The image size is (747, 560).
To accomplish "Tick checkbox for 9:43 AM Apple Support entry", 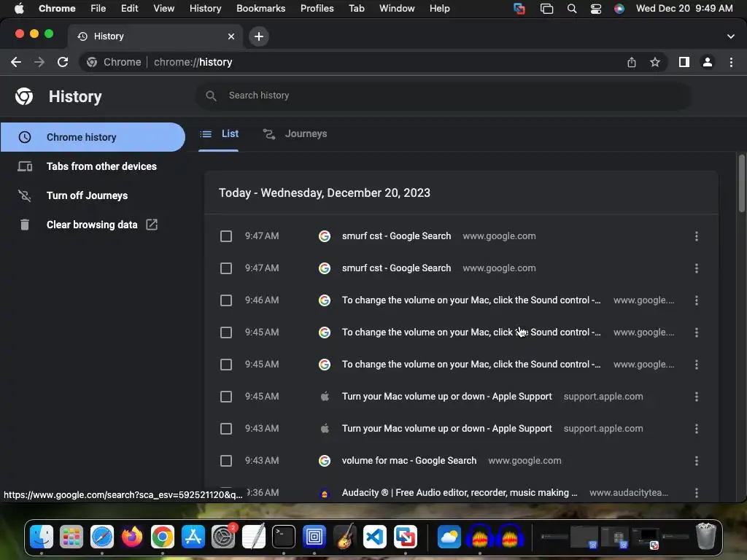I will pyautogui.click(x=226, y=429).
